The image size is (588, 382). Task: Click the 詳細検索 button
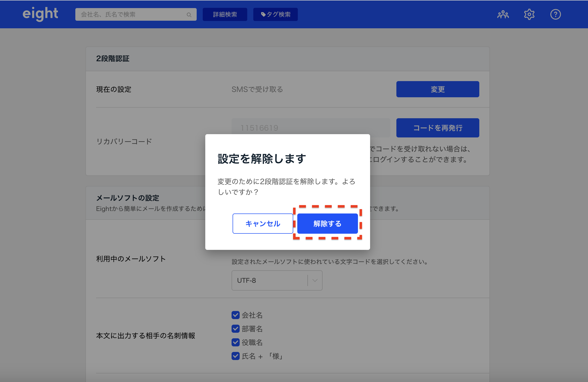(x=225, y=14)
